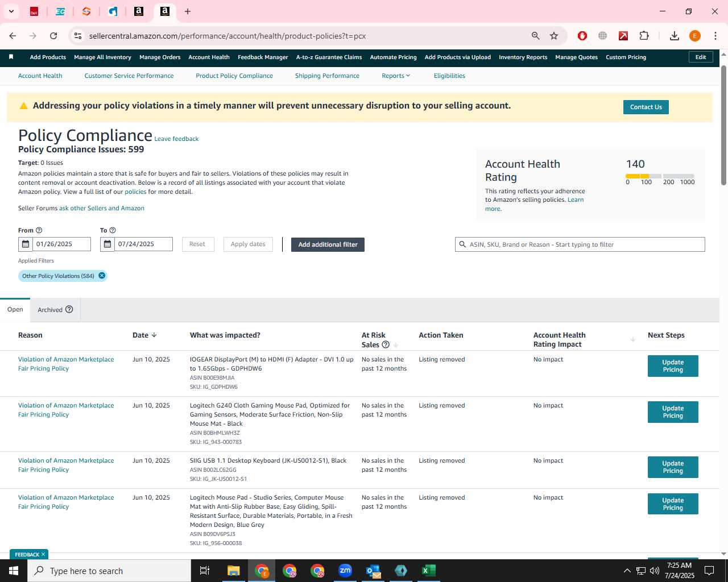Remove the Other Policy Violations filter chip
The height and width of the screenshot is (582, 728).
pos(102,276)
